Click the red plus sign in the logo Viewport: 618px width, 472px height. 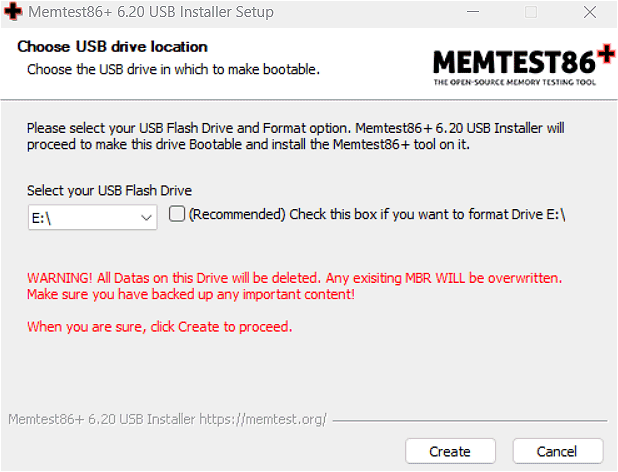tap(606, 54)
